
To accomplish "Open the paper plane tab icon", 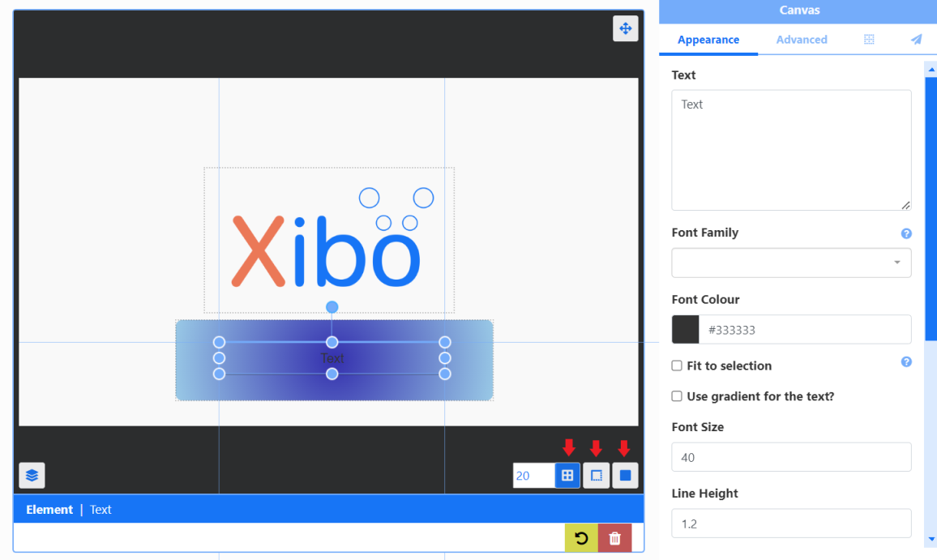I will (916, 40).
